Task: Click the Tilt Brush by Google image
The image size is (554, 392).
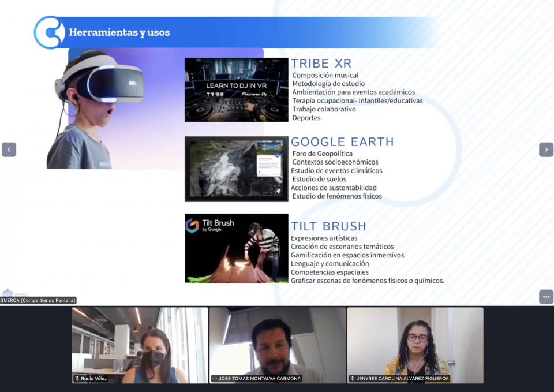Action: click(x=237, y=248)
